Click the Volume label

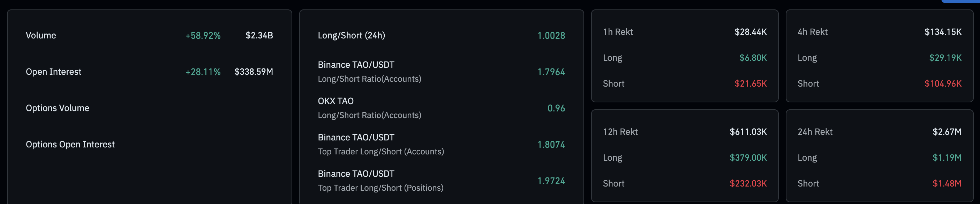(41, 36)
